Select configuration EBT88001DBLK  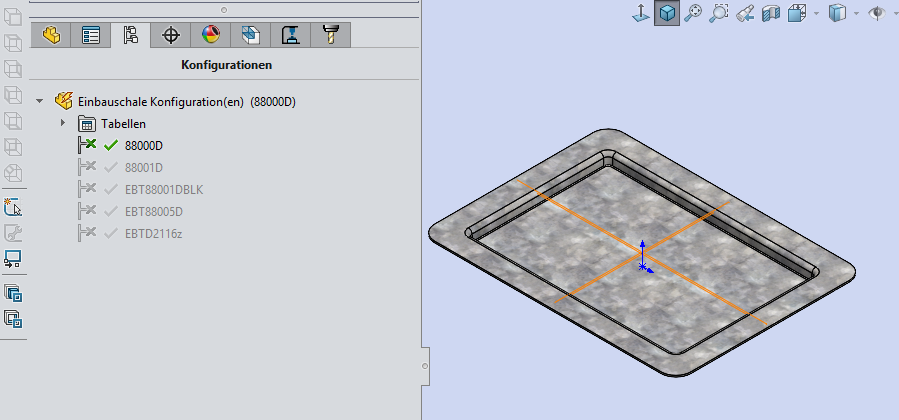tap(164, 190)
